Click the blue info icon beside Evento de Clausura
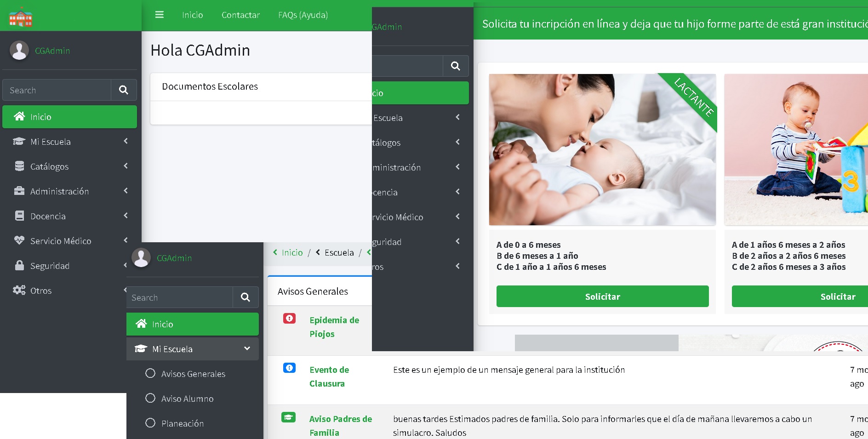The width and height of the screenshot is (868, 439). 289,368
